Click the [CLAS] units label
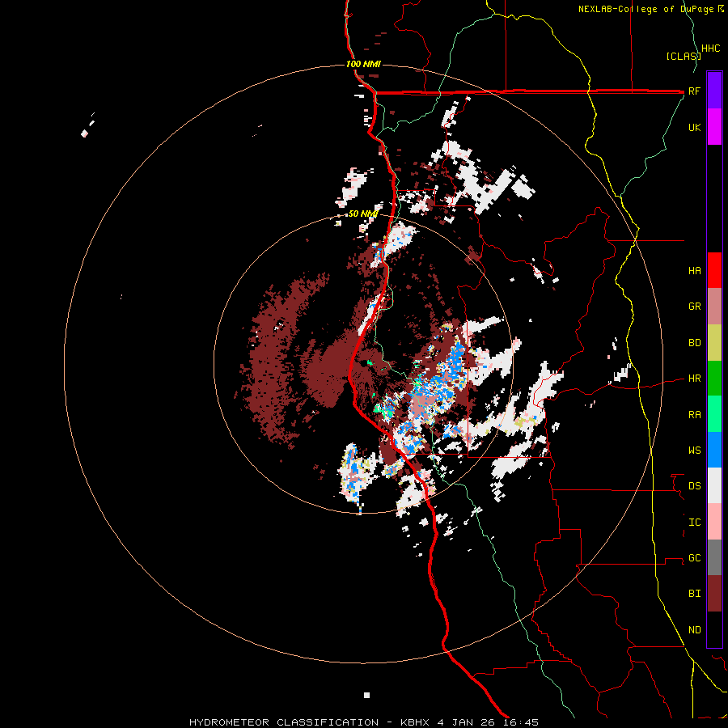This screenshot has width=728, height=728. point(684,56)
